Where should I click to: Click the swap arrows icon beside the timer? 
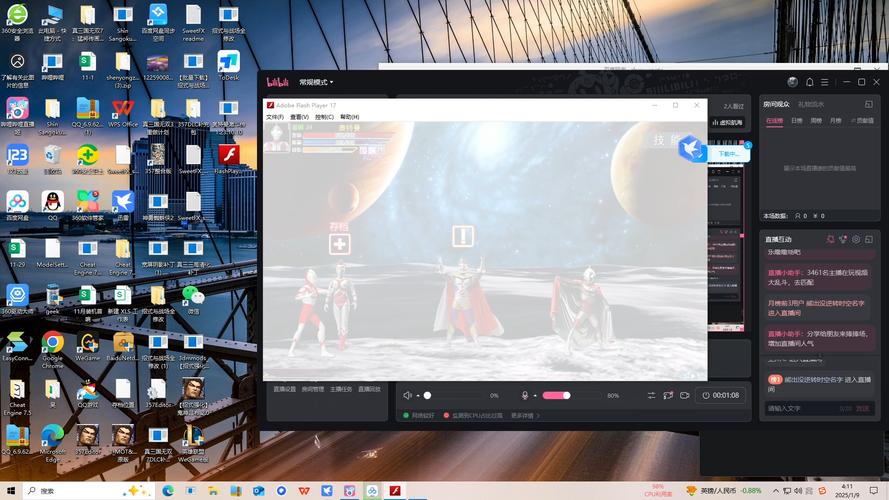[x=651, y=395]
